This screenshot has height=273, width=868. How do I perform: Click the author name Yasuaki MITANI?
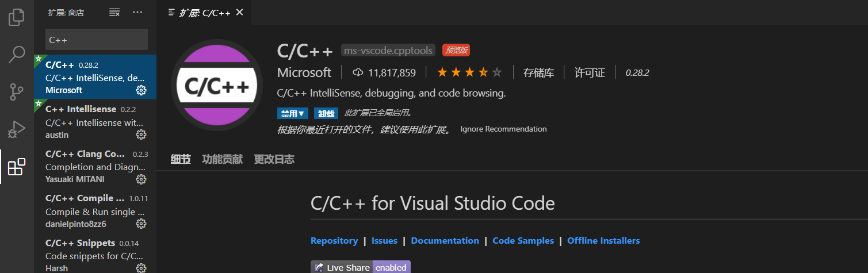pyautogui.click(x=75, y=179)
